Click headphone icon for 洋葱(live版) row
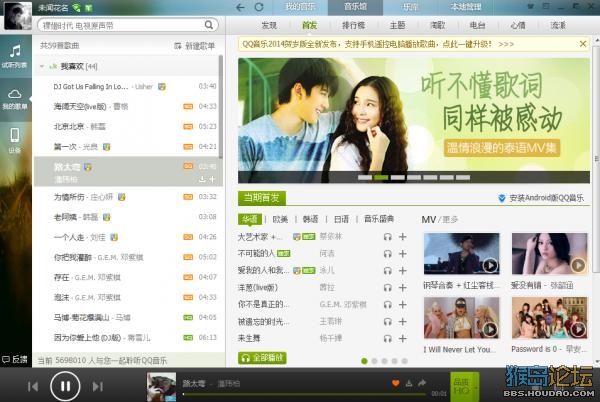Screen dimensions: 600x402 (x=388, y=288)
